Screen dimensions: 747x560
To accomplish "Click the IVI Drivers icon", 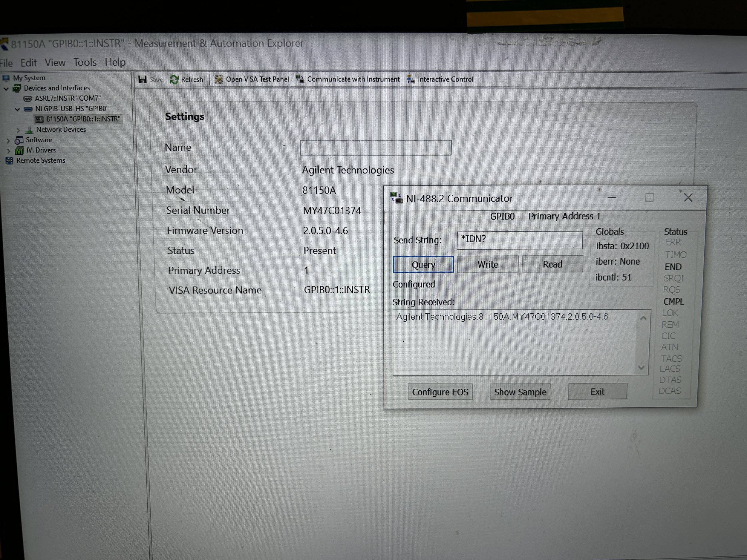I will coord(20,151).
